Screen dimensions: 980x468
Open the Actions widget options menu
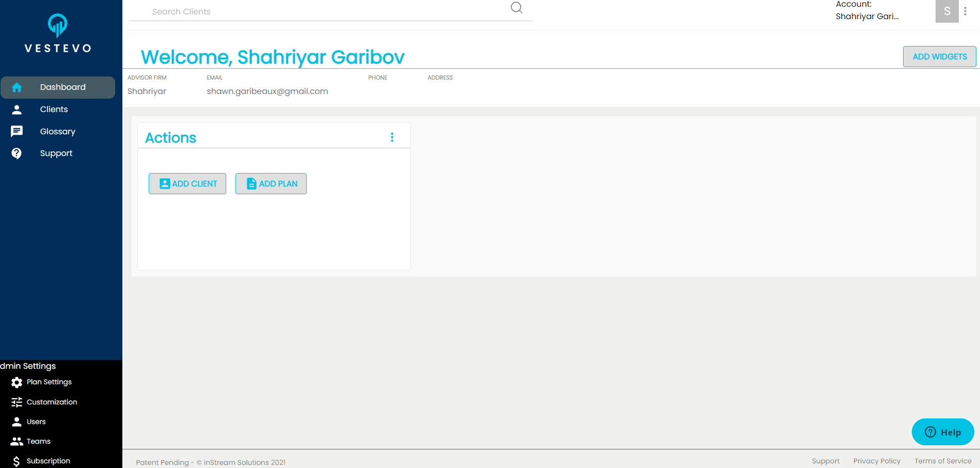click(392, 137)
